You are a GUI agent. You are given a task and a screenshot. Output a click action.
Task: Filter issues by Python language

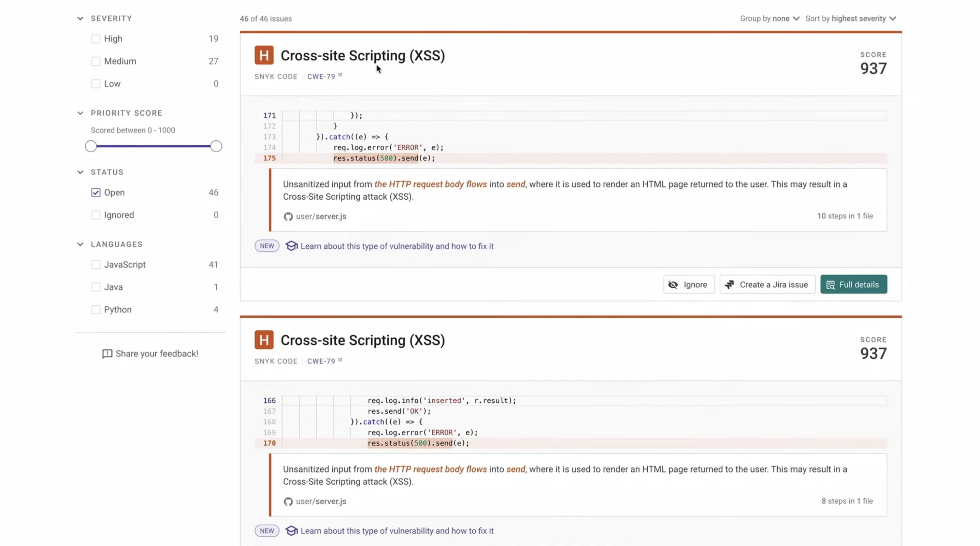click(x=96, y=309)
